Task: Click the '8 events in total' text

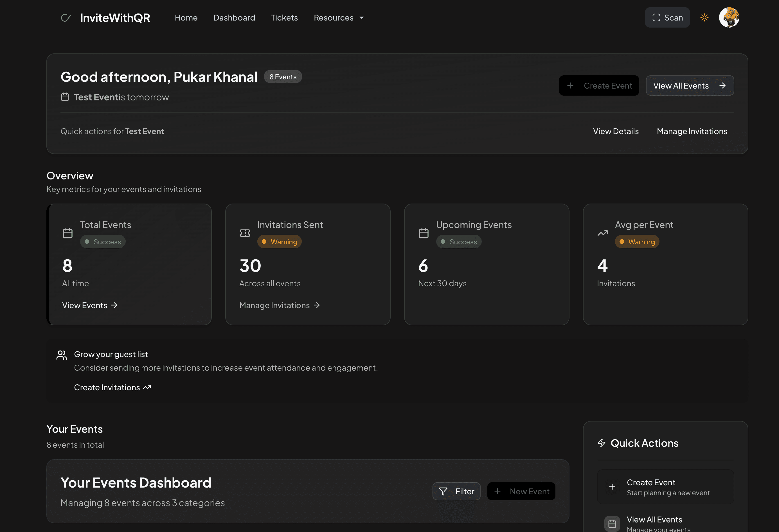Action: (75, 445)
